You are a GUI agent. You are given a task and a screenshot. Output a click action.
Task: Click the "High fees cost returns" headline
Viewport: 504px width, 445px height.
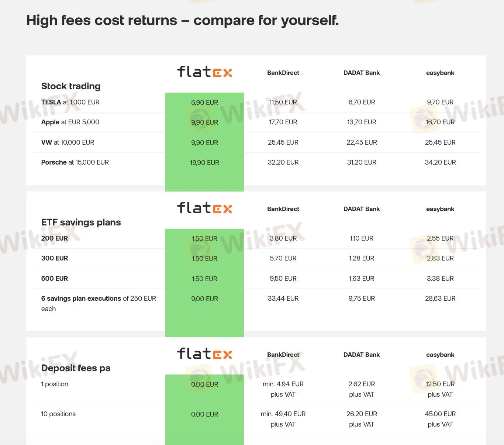182,20
